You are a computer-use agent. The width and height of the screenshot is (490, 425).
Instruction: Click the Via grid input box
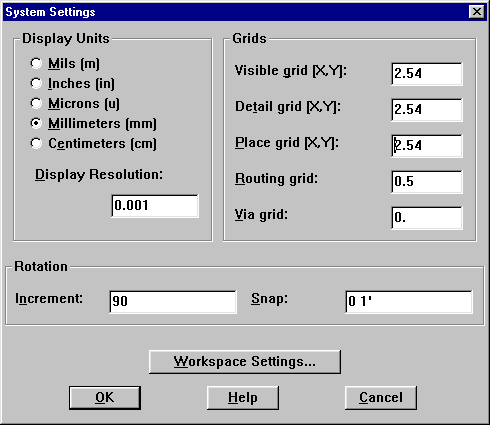click(x=427, y=218)
